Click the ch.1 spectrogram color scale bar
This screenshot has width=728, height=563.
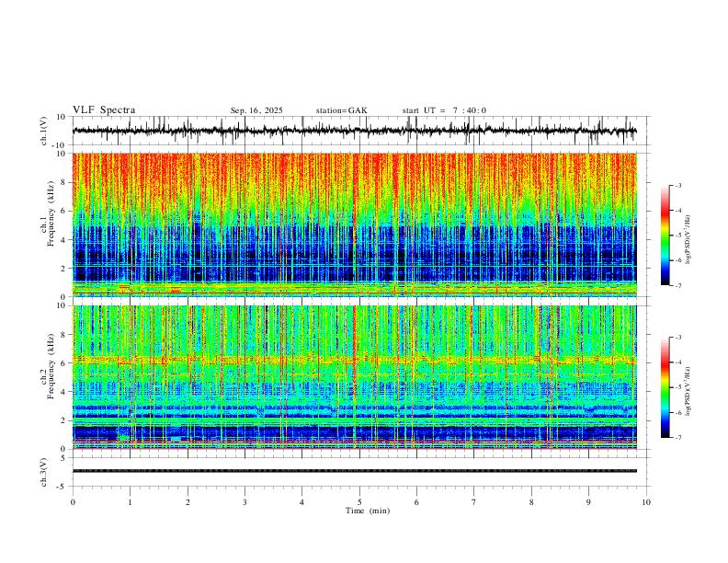tap(665, 236)
